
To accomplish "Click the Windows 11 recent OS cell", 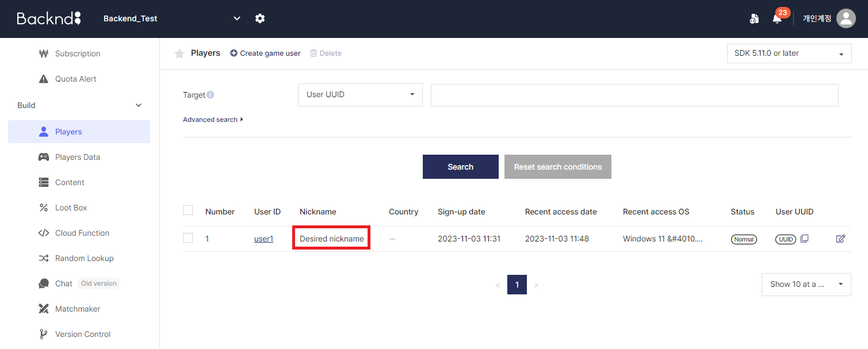I will click(x=663, y=239).
